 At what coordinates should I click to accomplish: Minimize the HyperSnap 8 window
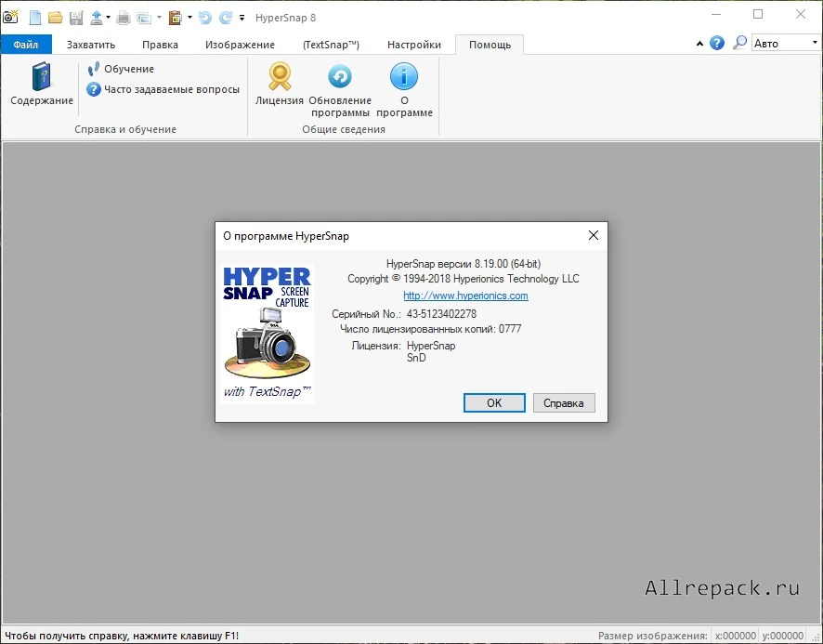tap(716, 14)
